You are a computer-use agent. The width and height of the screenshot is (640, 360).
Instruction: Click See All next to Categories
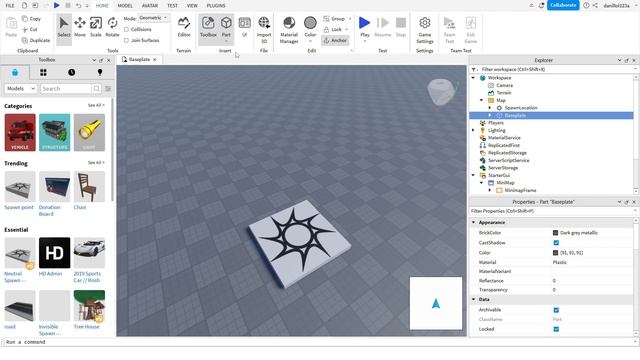tap(96, 105)
